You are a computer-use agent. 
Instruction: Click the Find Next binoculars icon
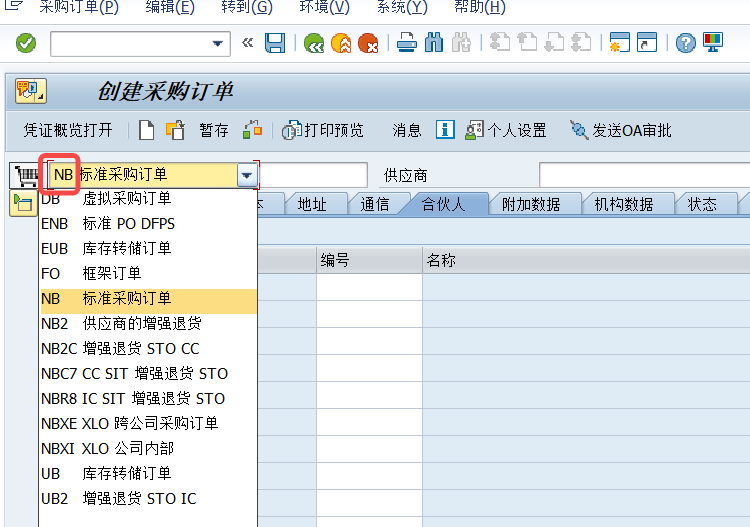click(461, 44)
